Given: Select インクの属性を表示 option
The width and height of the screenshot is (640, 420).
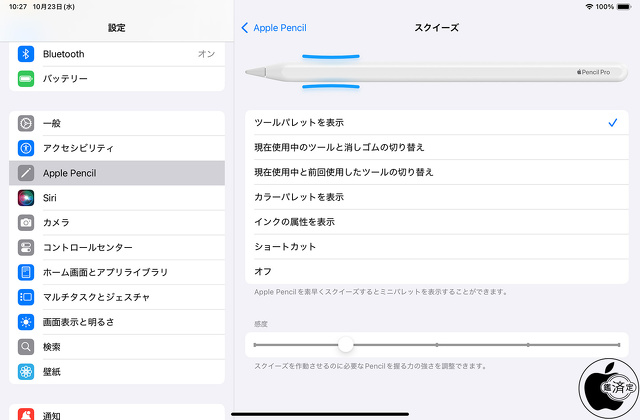Looking at the screenshot, I should [437, 222].
